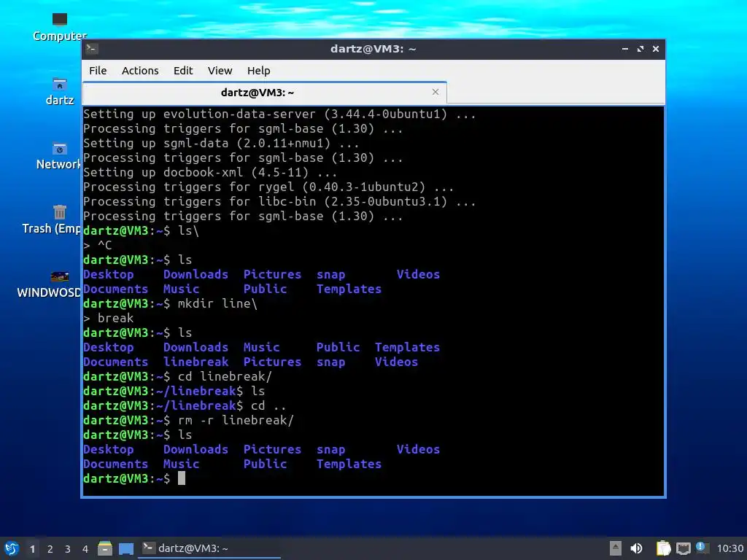Screen dimensions: 747x560
Task: Switch to workspace 4
Action: coord(85,549)
